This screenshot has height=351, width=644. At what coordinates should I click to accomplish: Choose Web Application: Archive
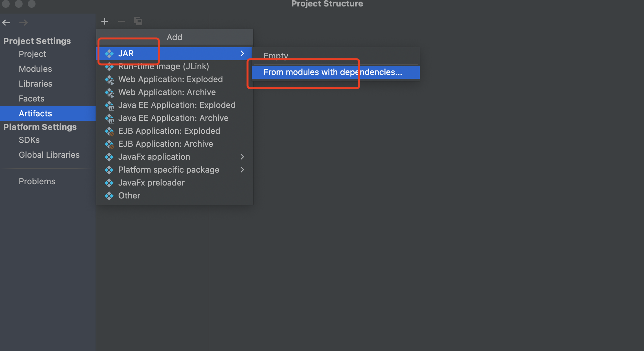point(175,92)
